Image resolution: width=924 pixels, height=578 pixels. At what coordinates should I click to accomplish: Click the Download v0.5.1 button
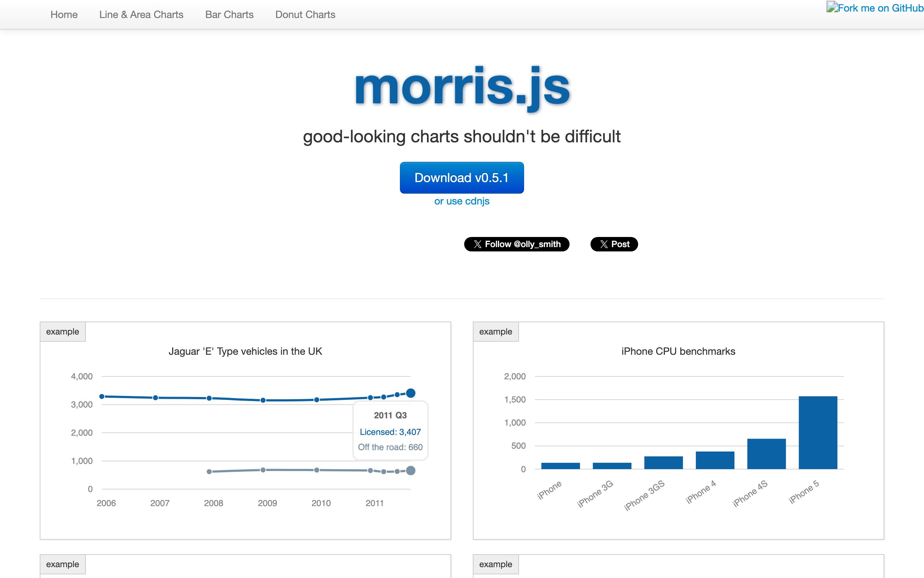pos(462,178)
